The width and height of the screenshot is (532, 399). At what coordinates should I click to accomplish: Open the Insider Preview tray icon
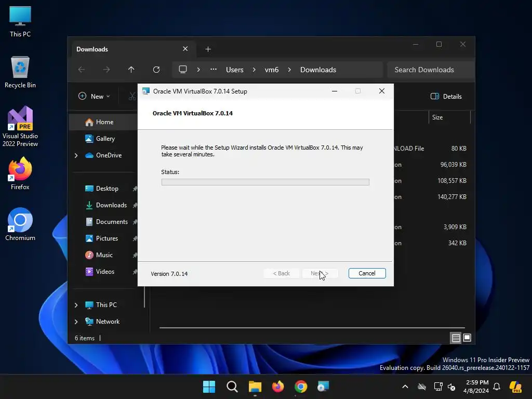point(516,387)
